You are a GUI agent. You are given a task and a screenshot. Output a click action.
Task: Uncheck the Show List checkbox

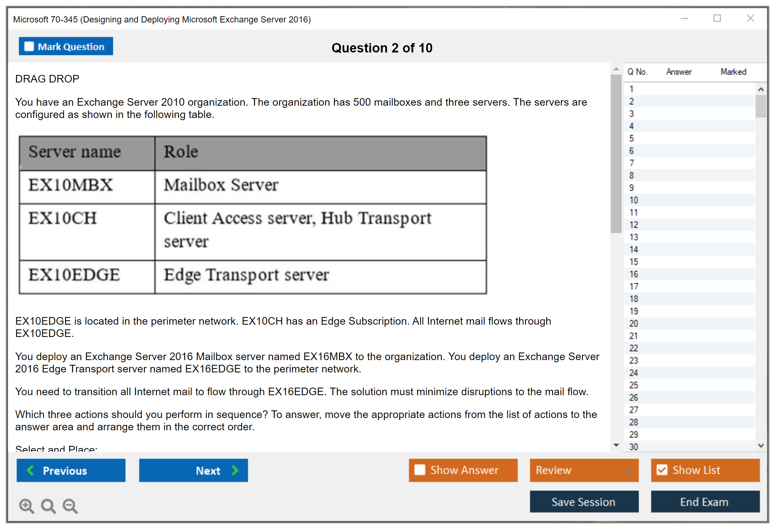[662, 470]
